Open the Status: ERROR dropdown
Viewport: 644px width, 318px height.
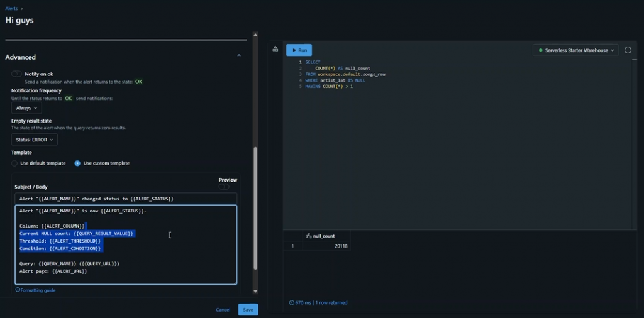pos(35,140)
